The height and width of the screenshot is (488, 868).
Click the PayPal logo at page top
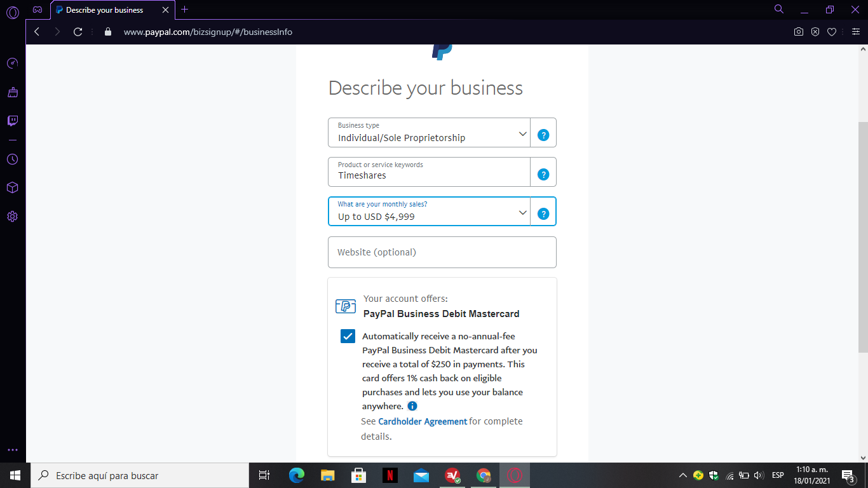(x=442, y=51)
